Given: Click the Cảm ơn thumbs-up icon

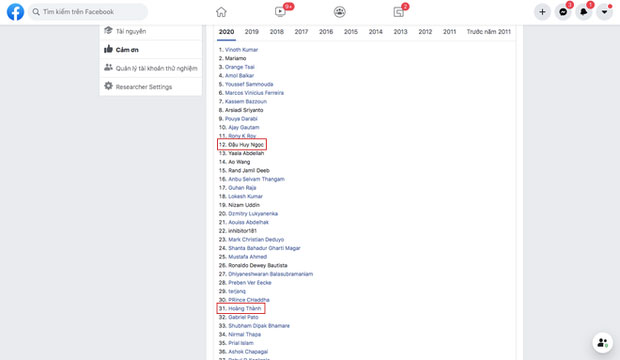Looking at the screenshot, I should 108,49.
